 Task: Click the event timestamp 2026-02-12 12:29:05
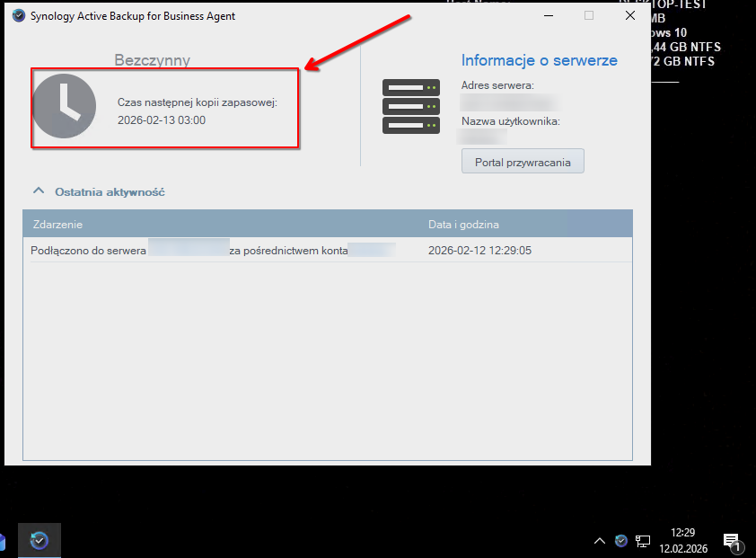pos(479,251)
